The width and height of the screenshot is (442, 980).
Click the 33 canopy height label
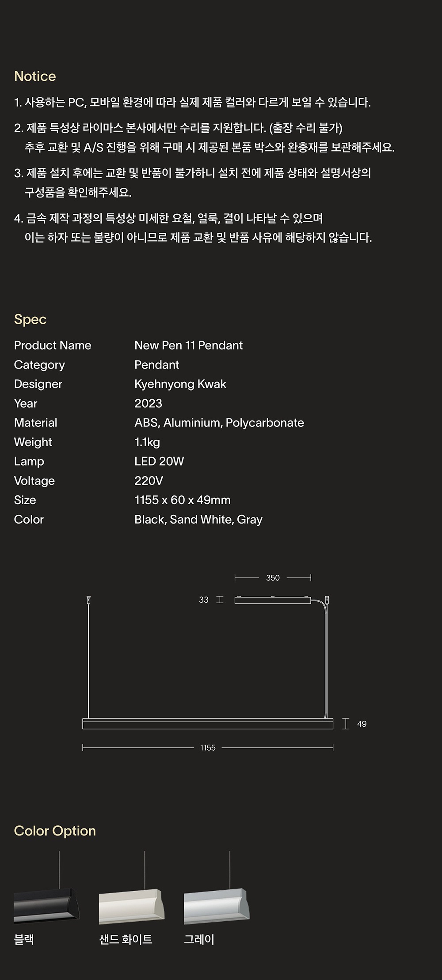coord(203,600)
